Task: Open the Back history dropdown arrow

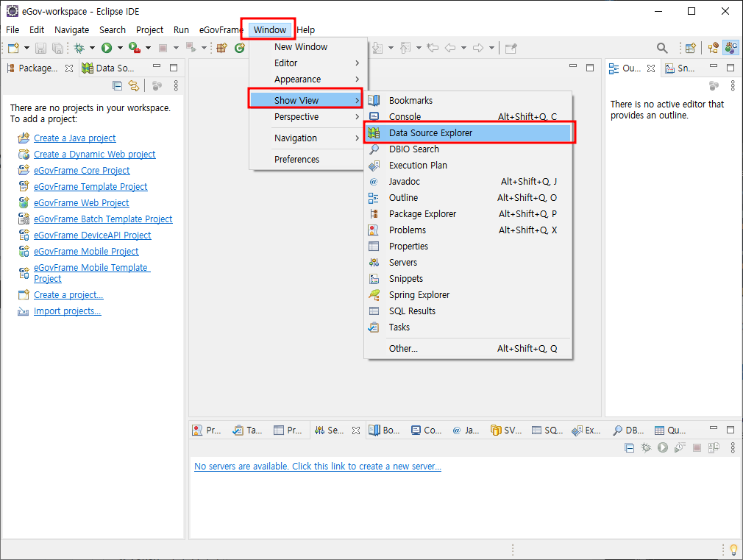Action: (463, 48)
